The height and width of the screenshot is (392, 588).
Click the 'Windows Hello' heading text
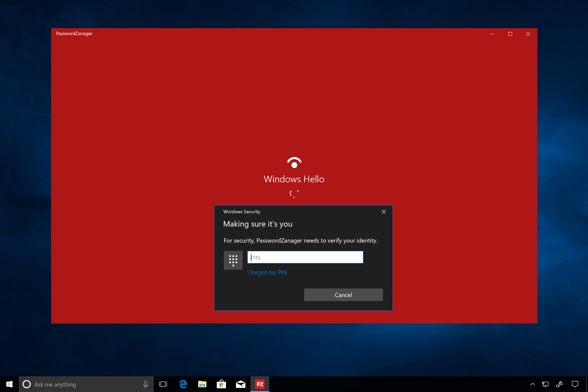(294, 179)
